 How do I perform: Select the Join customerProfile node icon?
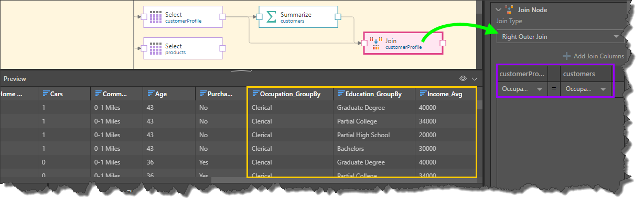pos(375,43)
